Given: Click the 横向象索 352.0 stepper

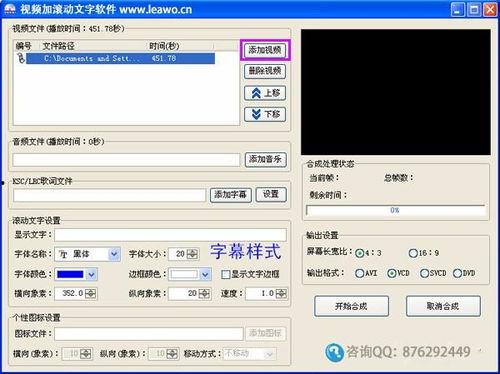Looking at the screenshot, I should click(90, 294).
